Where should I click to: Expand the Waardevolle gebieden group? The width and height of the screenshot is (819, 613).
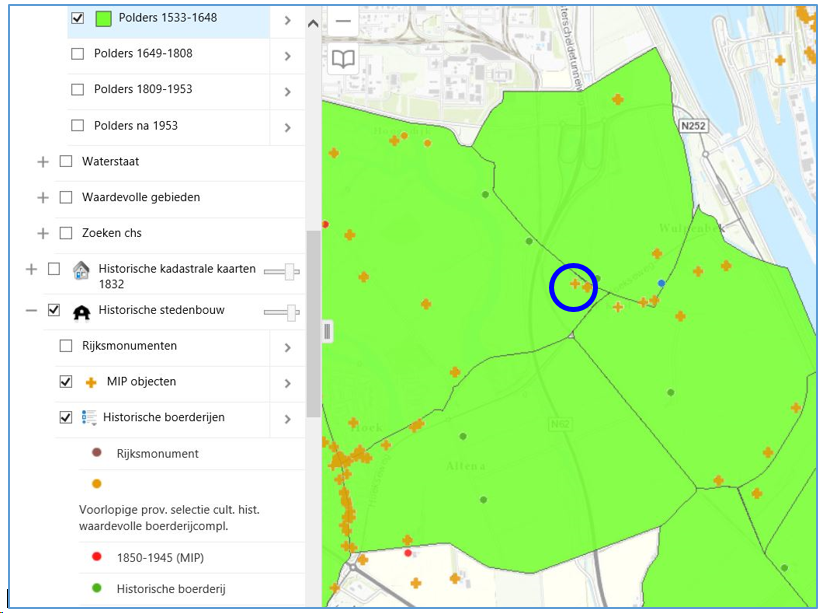point(43,198)
